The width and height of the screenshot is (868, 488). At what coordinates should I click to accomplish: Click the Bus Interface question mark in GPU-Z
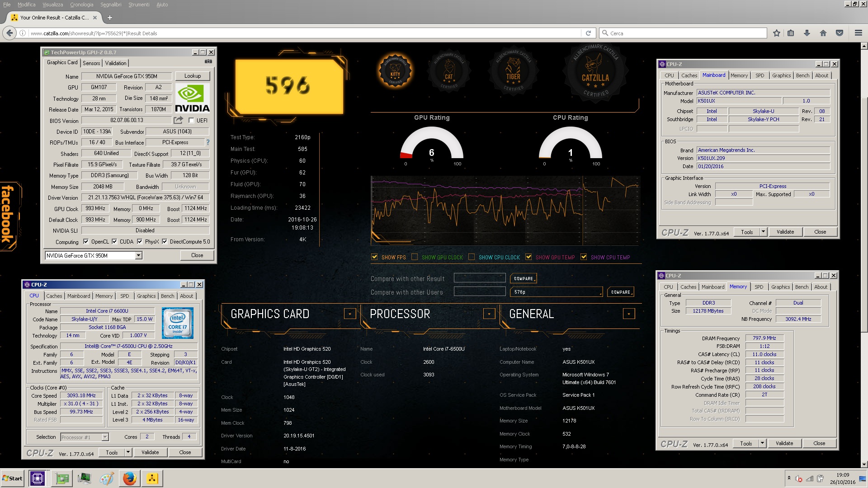pos(208,142)
